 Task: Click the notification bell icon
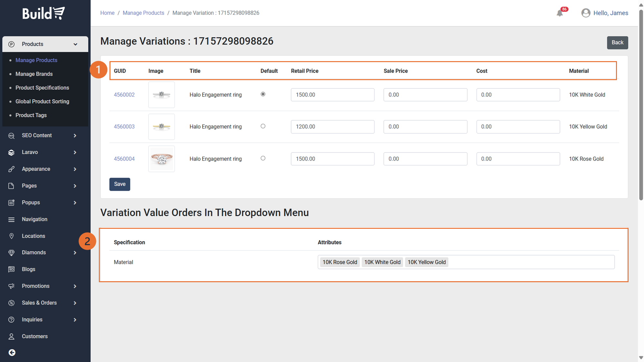pyautogui.click(x=560, y=13)
